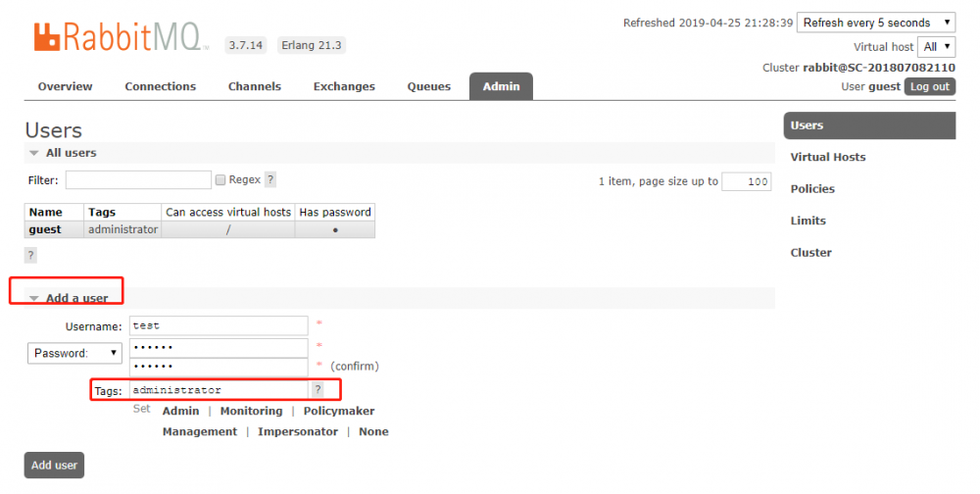Switch to the Queues tab
Viewport: 980px width, 494px height.
click(x=429, y=86)
